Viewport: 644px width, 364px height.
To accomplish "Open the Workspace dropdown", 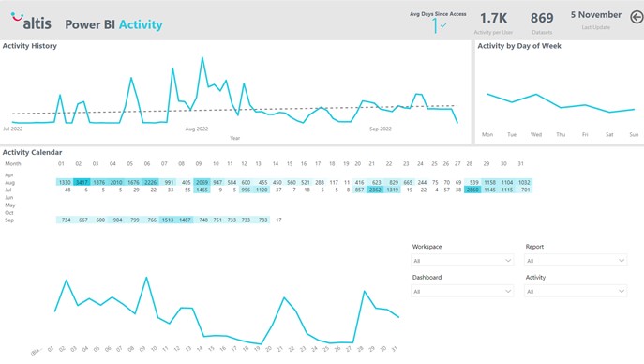I will [462, 261].
